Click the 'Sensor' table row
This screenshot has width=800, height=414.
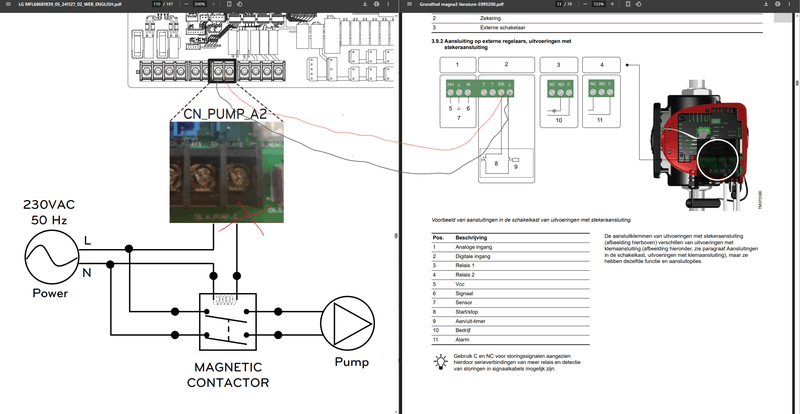pos(510,303)
